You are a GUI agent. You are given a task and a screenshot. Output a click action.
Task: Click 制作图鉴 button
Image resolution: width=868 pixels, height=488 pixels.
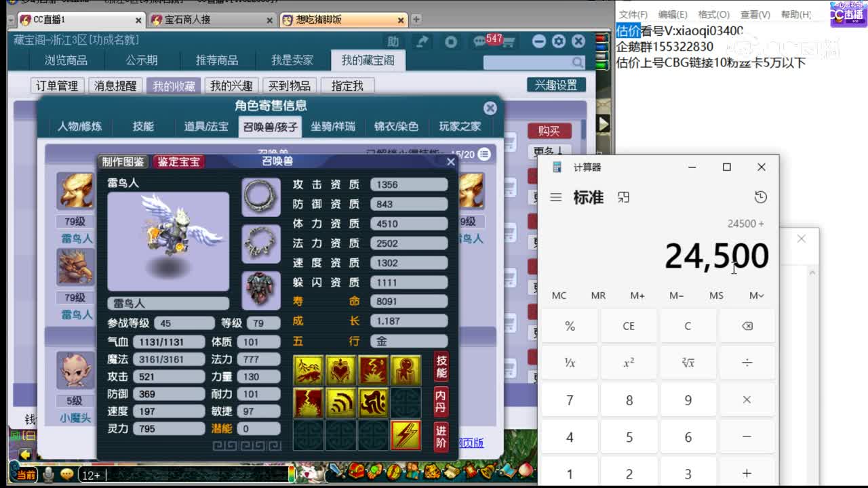123,162
